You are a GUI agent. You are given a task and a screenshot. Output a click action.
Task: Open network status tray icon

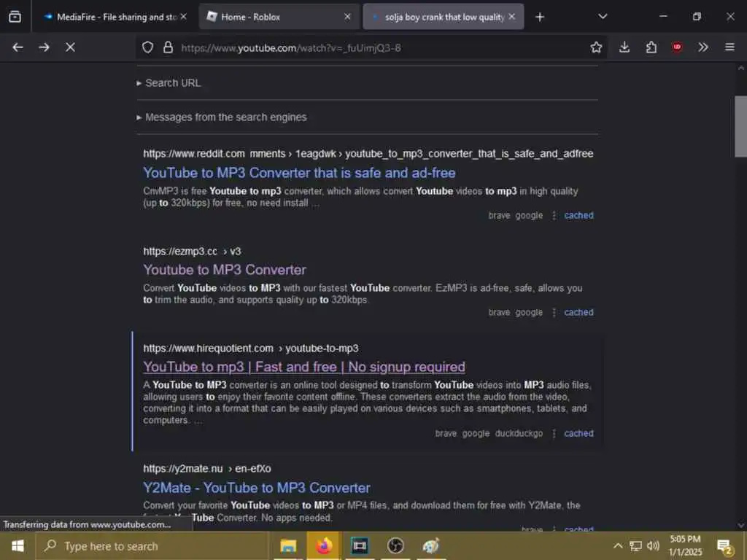[x=635, y=545]
